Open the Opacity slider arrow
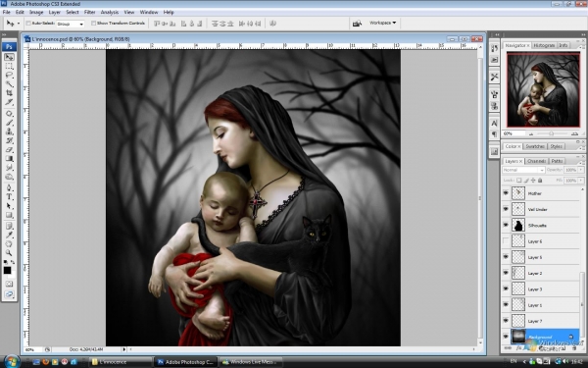 (x=581, y=170)
